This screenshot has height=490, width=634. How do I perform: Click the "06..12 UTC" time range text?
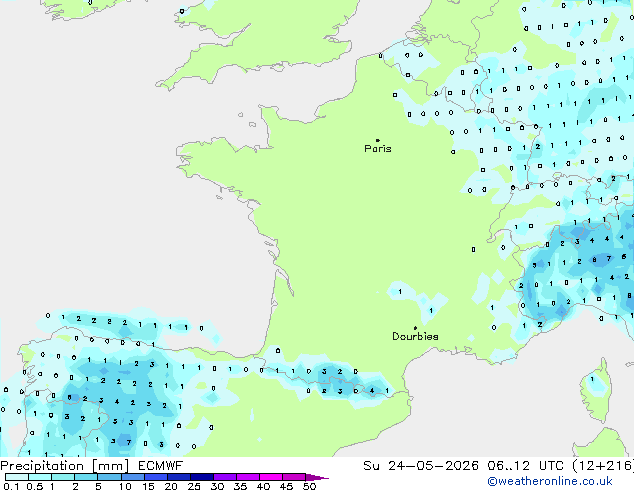point(526,466)
